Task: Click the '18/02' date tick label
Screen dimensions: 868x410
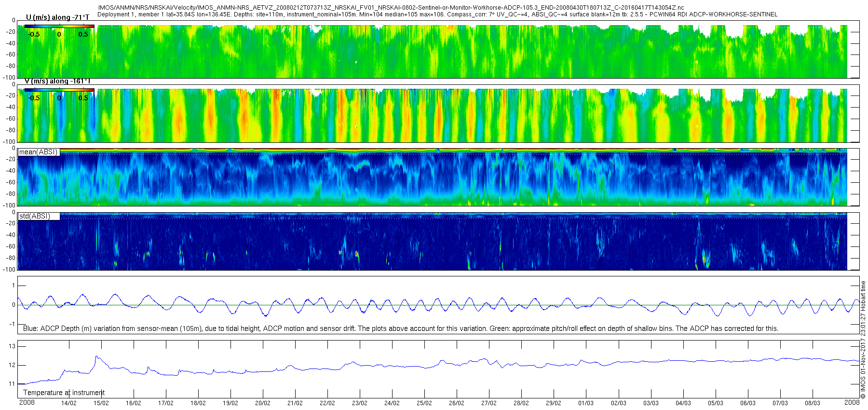Action: [198, 403]
